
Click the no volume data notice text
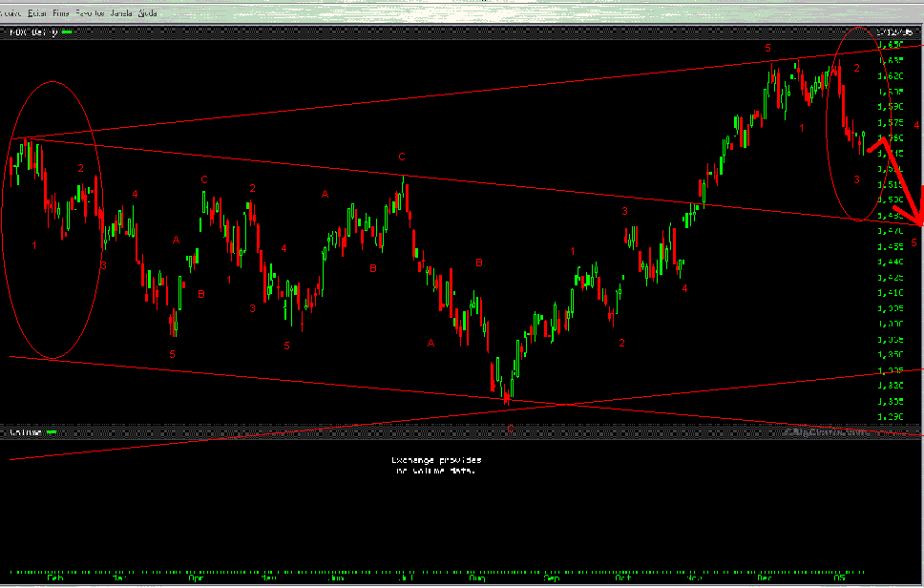point(438,465)
